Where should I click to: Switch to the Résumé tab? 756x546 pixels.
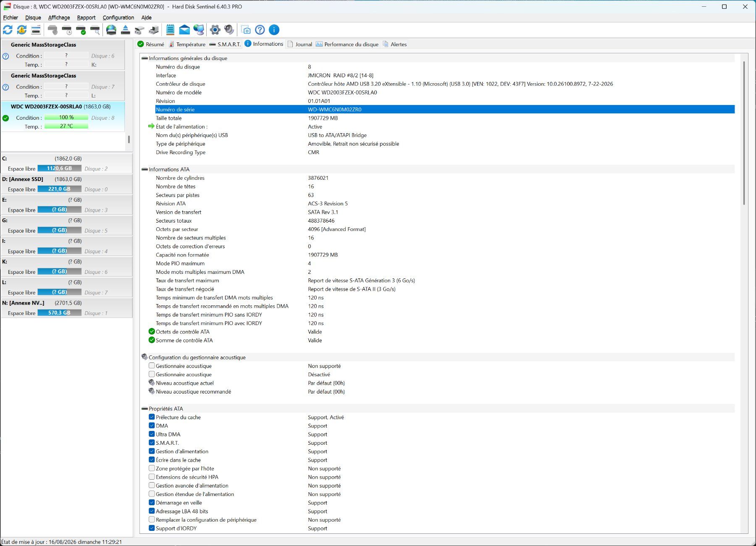[x=151, y=44]
